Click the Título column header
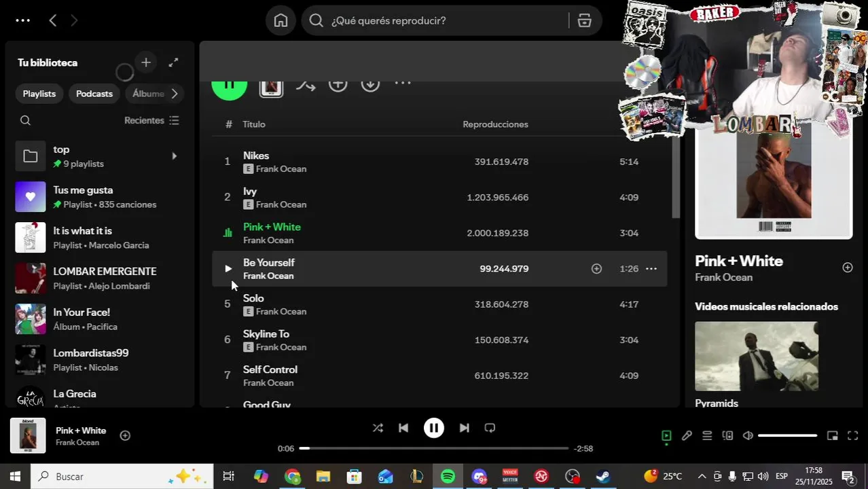Viewport: 868px width, 489px height. click(254, 124)
